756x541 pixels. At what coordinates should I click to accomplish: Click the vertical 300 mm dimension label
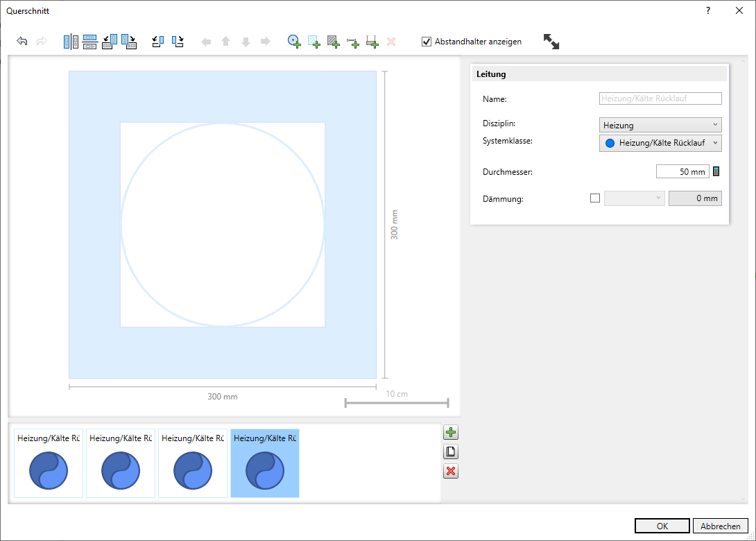click(395, 225)
